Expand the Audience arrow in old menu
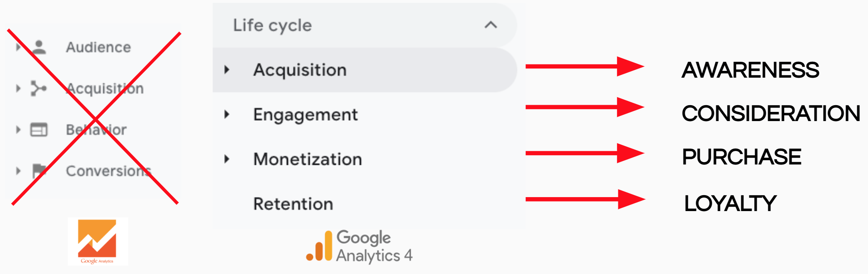The image size is (868, 274). click(x=18, y=47)
